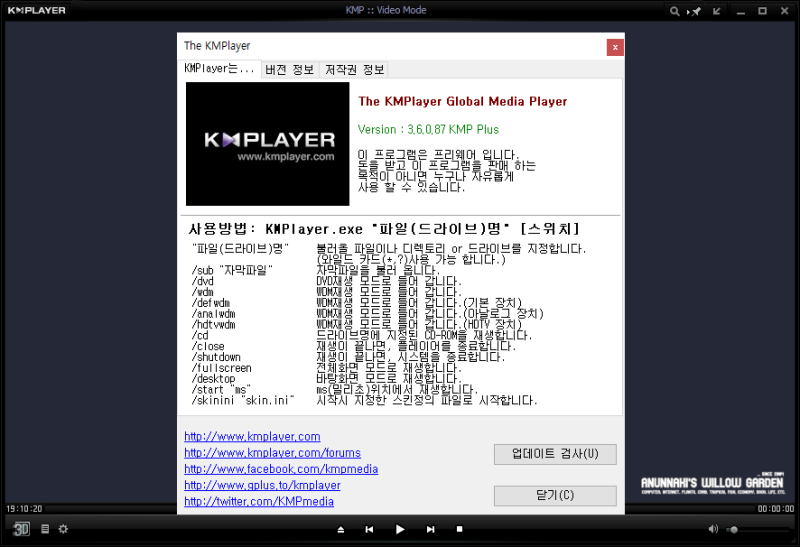Click the eject/open file button
Screen dimensions: 800x547
pos(341,530)
